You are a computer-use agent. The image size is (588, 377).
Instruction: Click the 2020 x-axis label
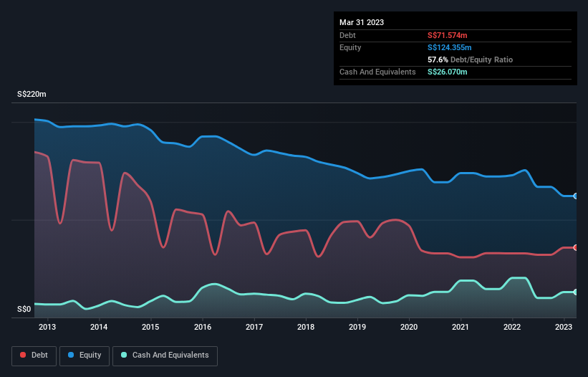(x=409, y=327)
